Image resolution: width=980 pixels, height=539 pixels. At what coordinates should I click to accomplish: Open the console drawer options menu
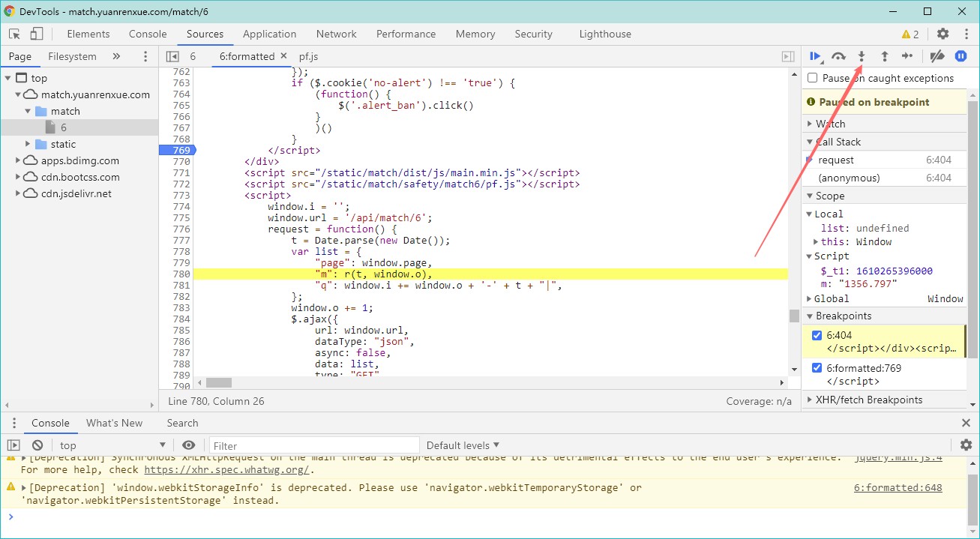pyautogui.click(x=14, y=423)
